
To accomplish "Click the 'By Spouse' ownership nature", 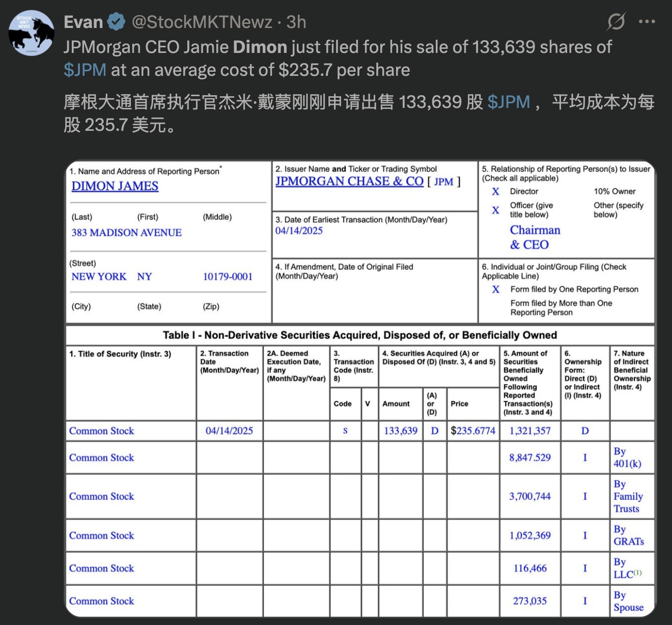I will click(628, 601).
